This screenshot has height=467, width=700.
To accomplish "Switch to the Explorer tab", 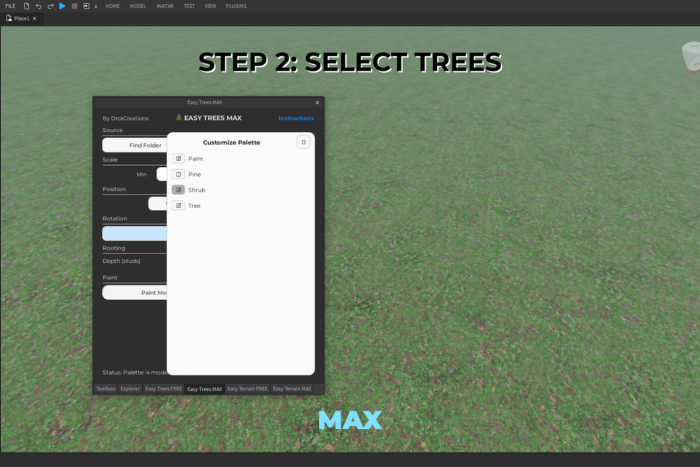I will 130,389.
